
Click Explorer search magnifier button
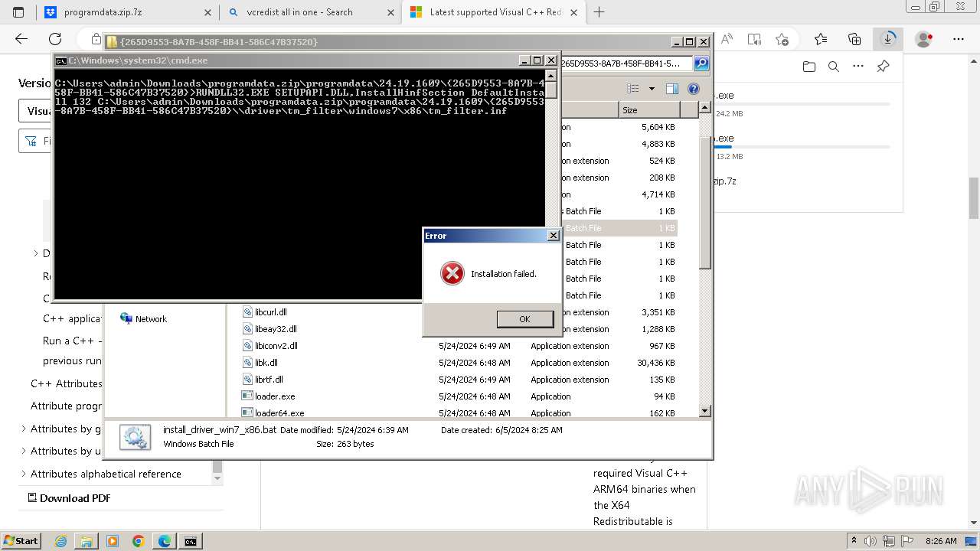[x=701, y=64]
